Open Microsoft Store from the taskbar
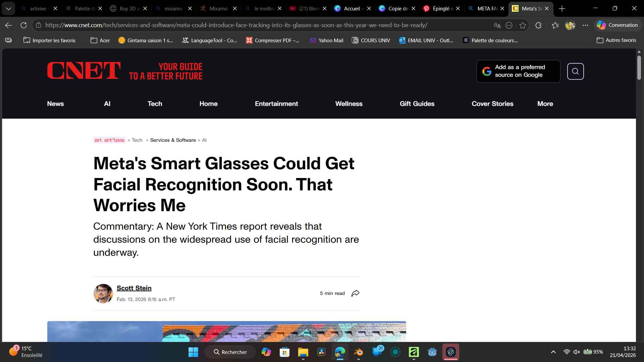644x362 pixels. pyautogui.click(x=284, y=352)
